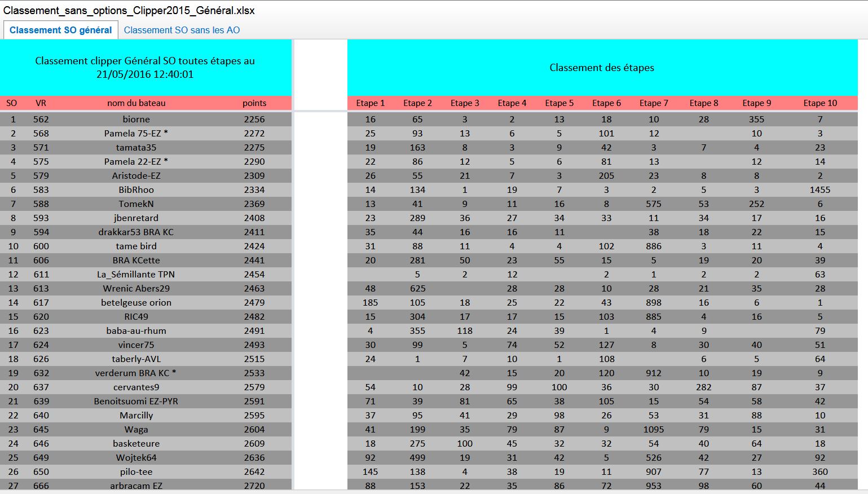
Task: Click the Etape 2 value '499' in the Wojtek64 row
Action: (x=417, y=458)
